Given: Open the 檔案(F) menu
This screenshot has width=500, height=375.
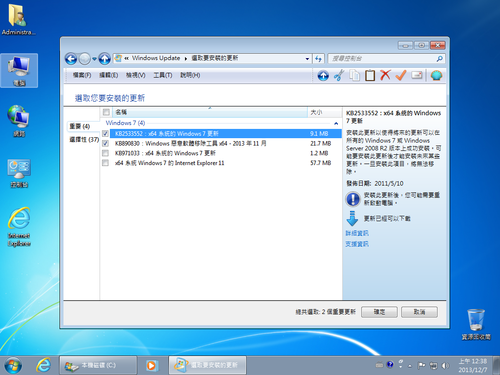Looking at the screenshot, I should (x=82, y=75).
